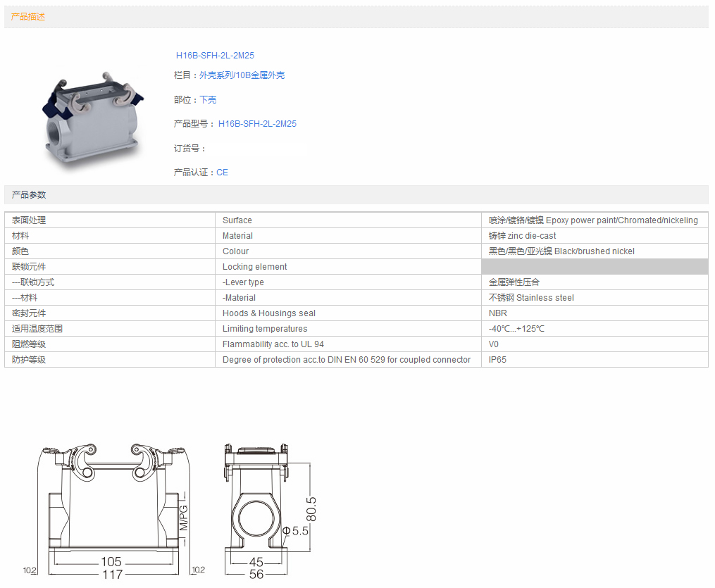Image resolution: width=715 pixels, height=588 pixels.
Task: Click the NBR seal value cell
Action: [x=498, y=313]
